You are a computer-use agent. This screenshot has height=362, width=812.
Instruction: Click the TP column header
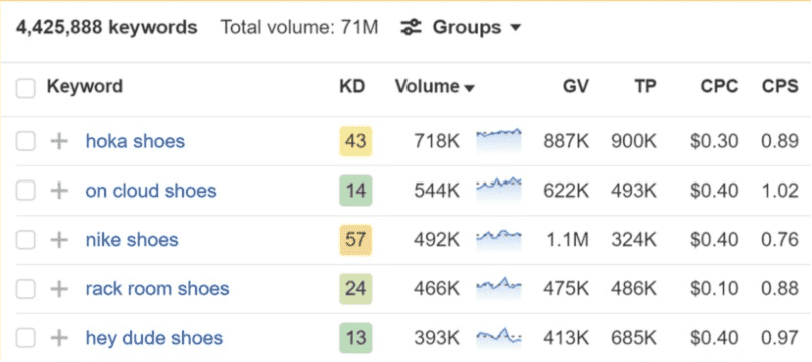point(645,86)
